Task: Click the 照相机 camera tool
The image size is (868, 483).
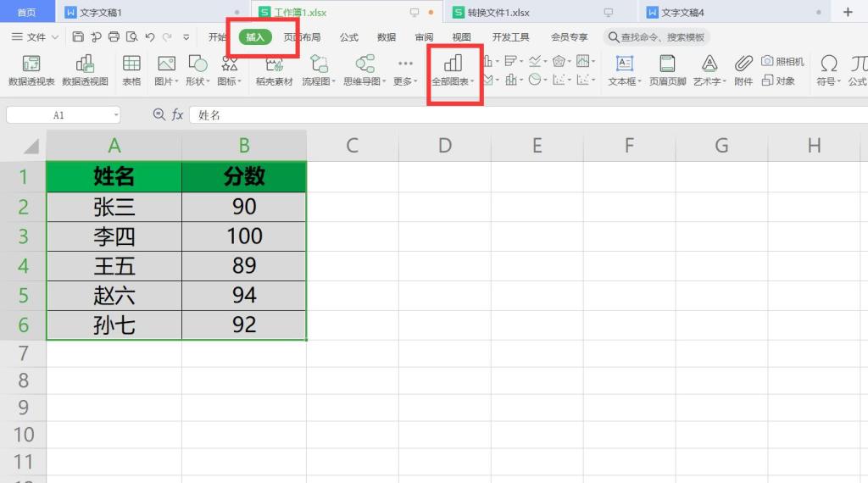Action: [x=782, y=61]
